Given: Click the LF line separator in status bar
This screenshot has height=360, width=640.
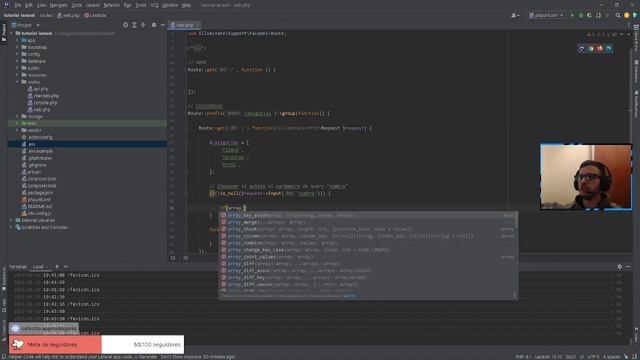Looking at the screenshot, I should pos(582,357).
